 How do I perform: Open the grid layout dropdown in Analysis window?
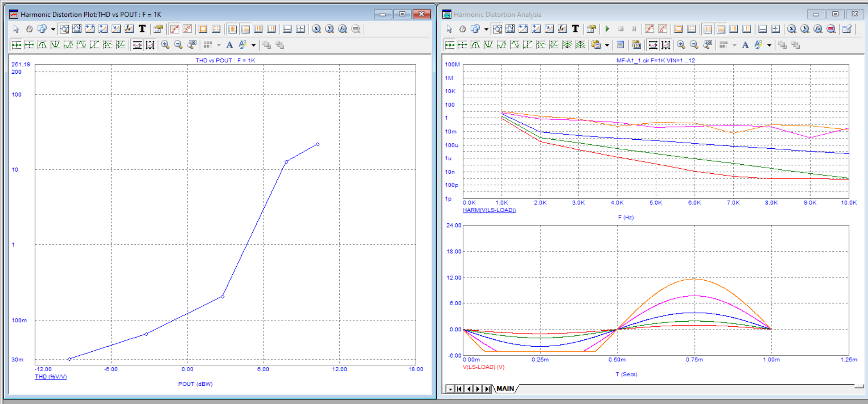click(x=734, y=45)
